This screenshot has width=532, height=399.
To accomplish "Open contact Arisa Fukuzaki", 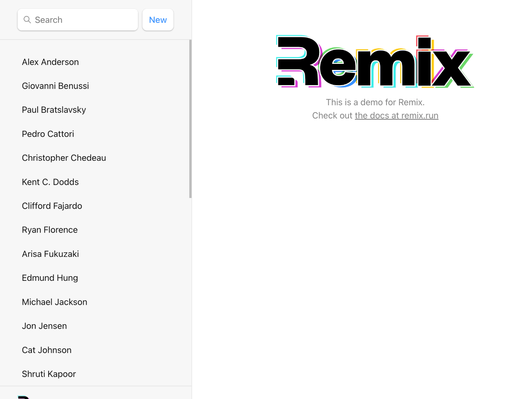I will click(96, 254).
